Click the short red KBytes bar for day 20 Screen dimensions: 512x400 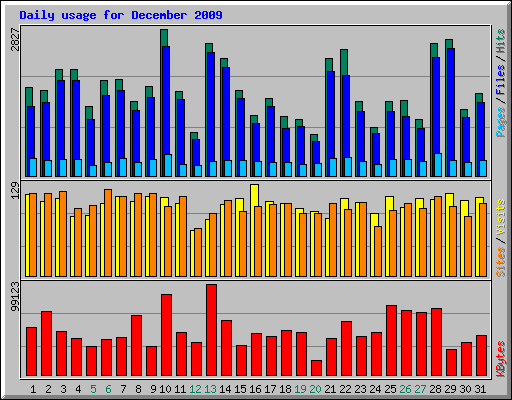(x=316, y=368)
